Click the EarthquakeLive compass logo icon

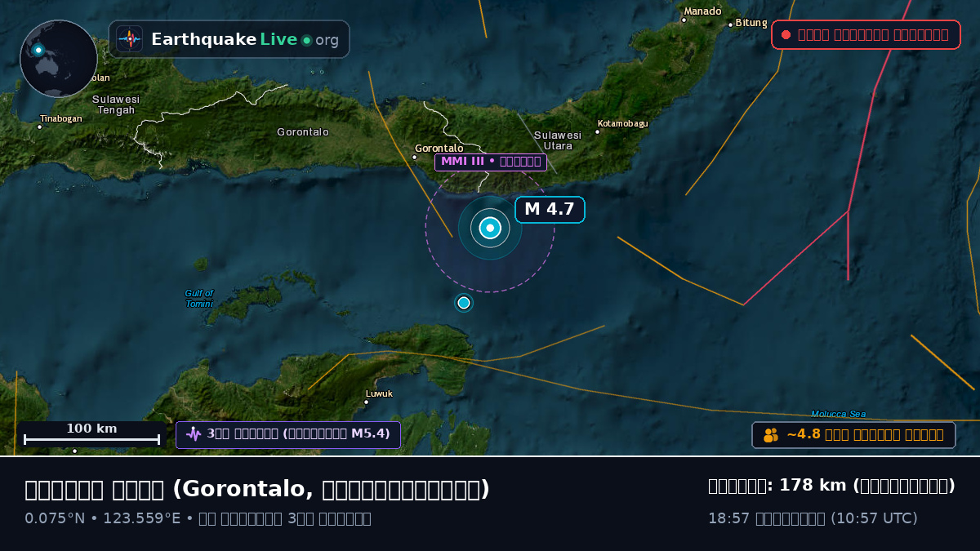(129, 39)
